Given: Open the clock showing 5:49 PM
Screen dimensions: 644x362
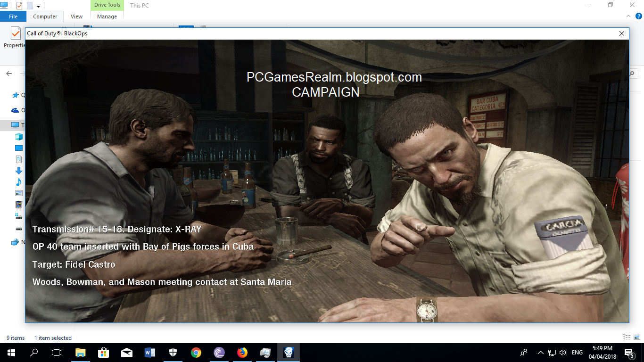Looking at the screenshot, I should click(603, 353).
